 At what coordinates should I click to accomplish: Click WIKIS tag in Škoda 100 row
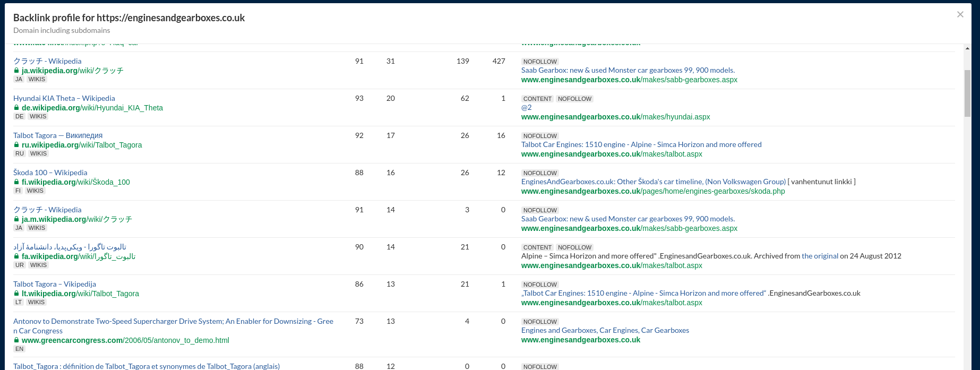pyautogui.click(x=35, y=191)
